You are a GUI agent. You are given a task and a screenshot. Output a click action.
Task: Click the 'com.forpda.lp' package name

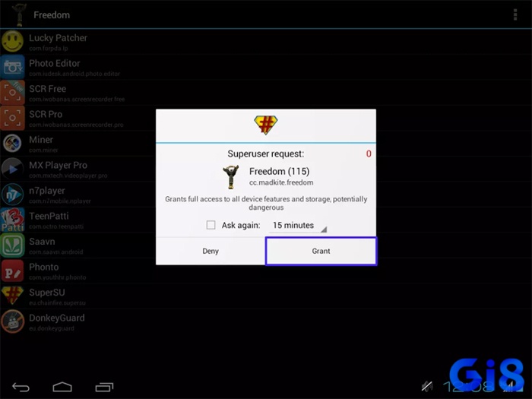[49, 49]
